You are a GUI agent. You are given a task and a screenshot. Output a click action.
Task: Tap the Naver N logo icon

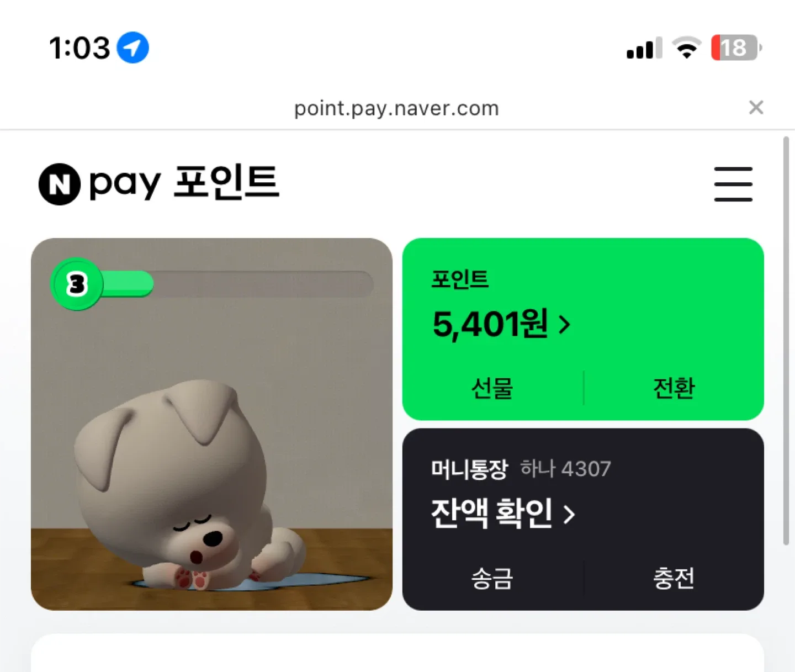point(60,184)
